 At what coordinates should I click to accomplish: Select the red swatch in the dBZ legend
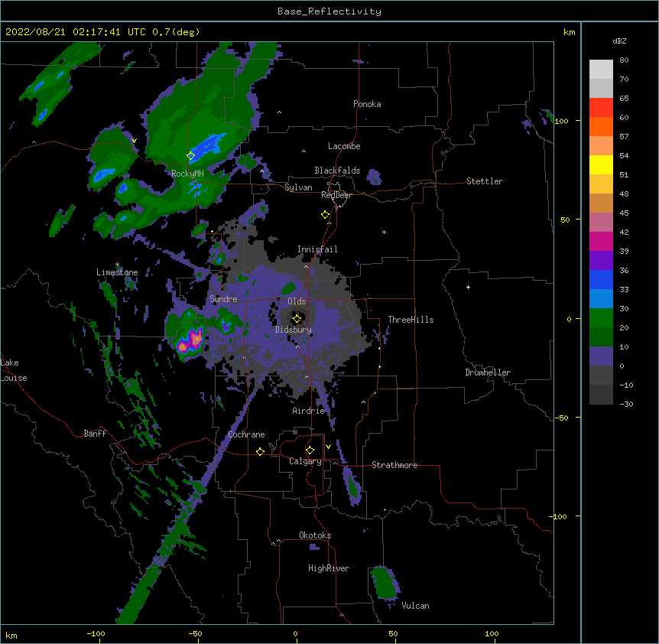(601, 107)
